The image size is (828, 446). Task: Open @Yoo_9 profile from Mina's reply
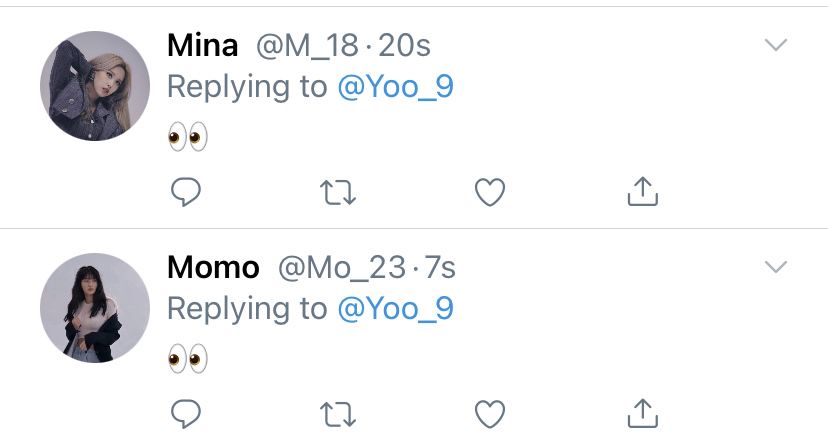tap(396, 87)
